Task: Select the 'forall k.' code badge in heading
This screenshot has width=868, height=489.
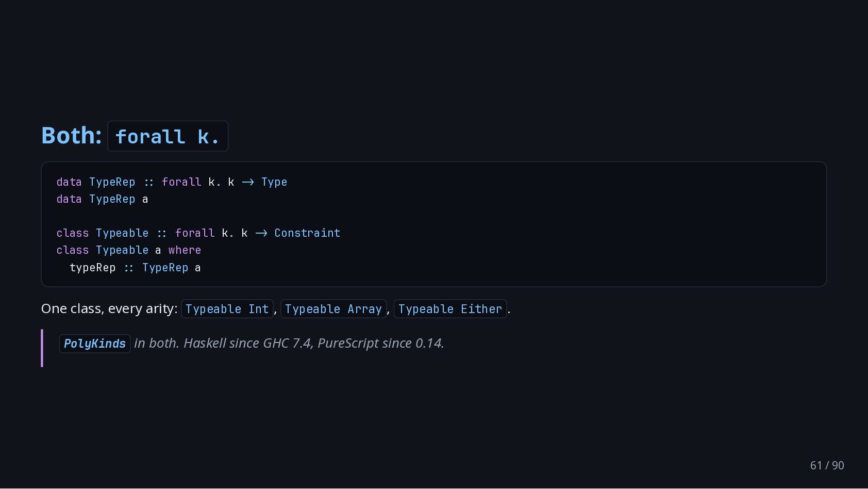Action: pyautogui.click(x=168, y=136)
